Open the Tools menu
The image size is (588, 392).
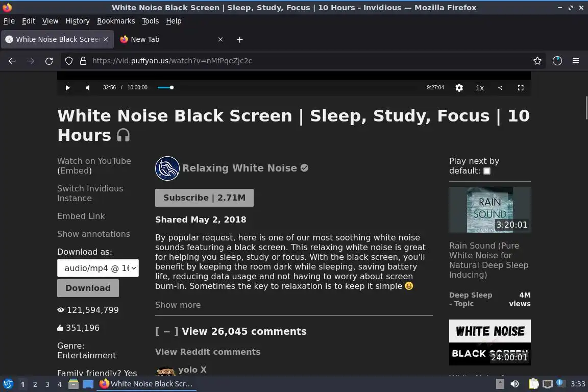pyautogui.click(x=151, y=21)
